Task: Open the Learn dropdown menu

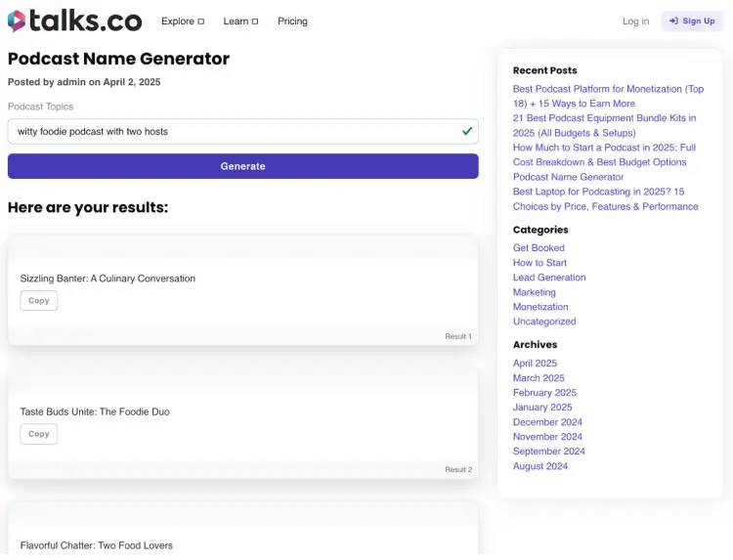Action: pyautogui.click(x=240, y=22)
